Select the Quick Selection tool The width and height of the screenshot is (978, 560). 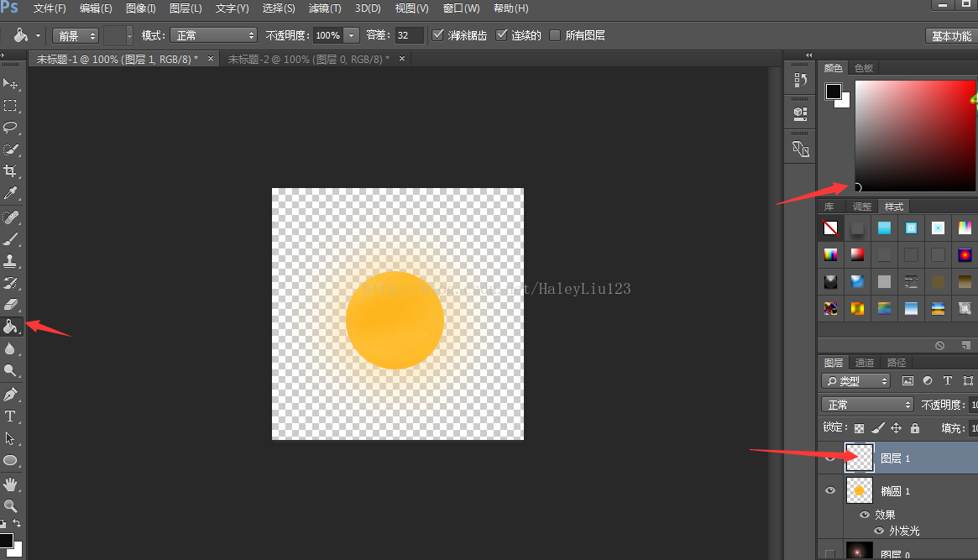pos(11,149)
